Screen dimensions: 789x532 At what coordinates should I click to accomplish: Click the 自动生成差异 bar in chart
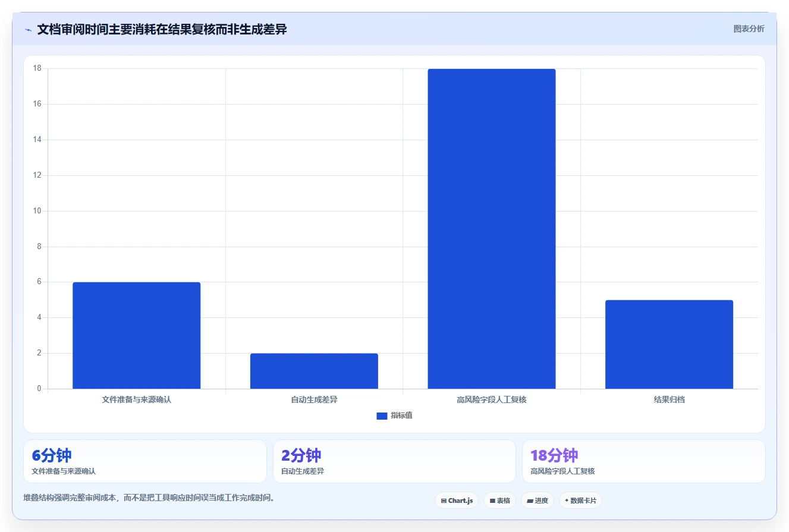pyautogui.click(x=314, y=371)
